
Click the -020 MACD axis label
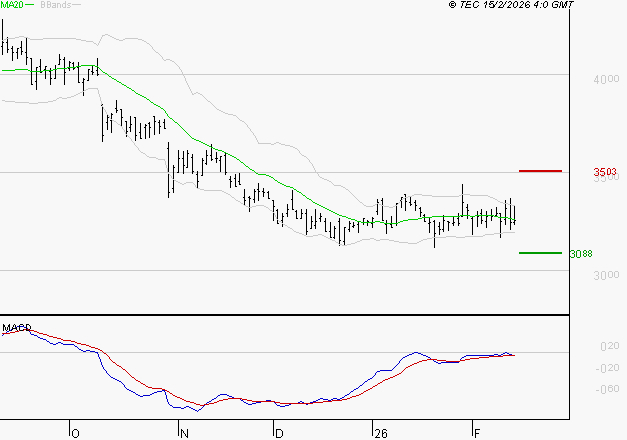[x=607, y=368]
